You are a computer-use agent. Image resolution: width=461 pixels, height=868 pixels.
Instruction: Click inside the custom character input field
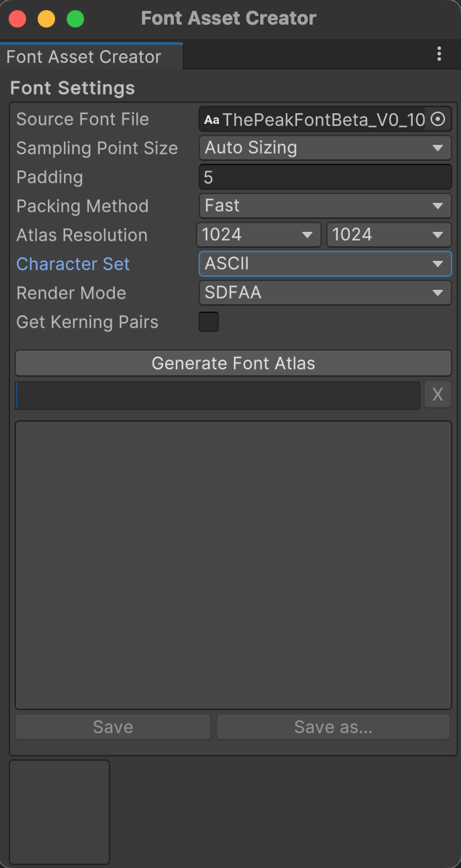(217, 394)
